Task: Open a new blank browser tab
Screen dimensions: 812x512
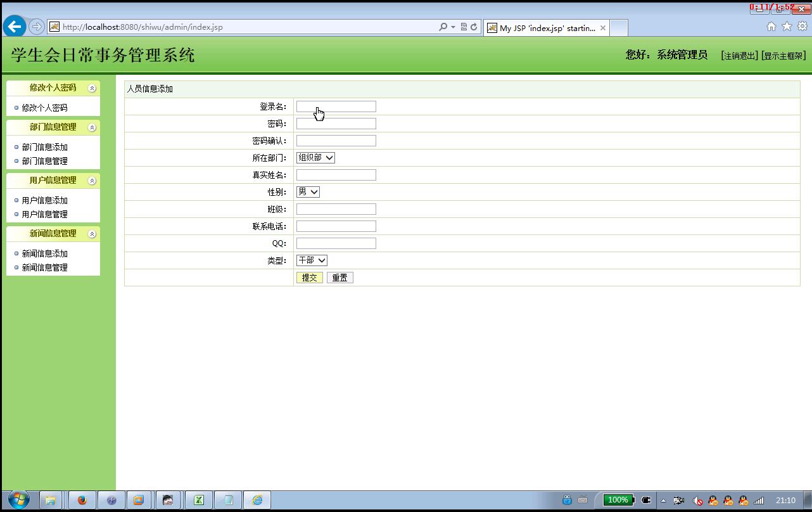Action: tap(619, 28)
